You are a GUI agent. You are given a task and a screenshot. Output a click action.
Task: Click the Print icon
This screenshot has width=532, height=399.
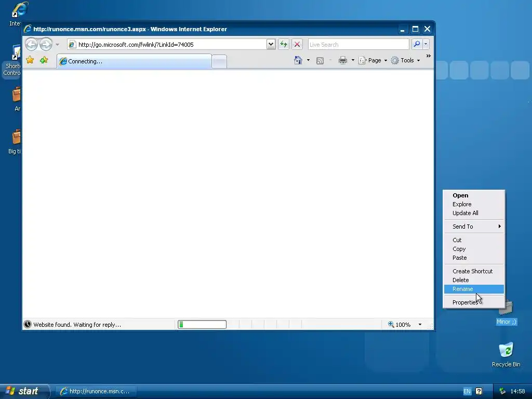[x=343, y=60]
